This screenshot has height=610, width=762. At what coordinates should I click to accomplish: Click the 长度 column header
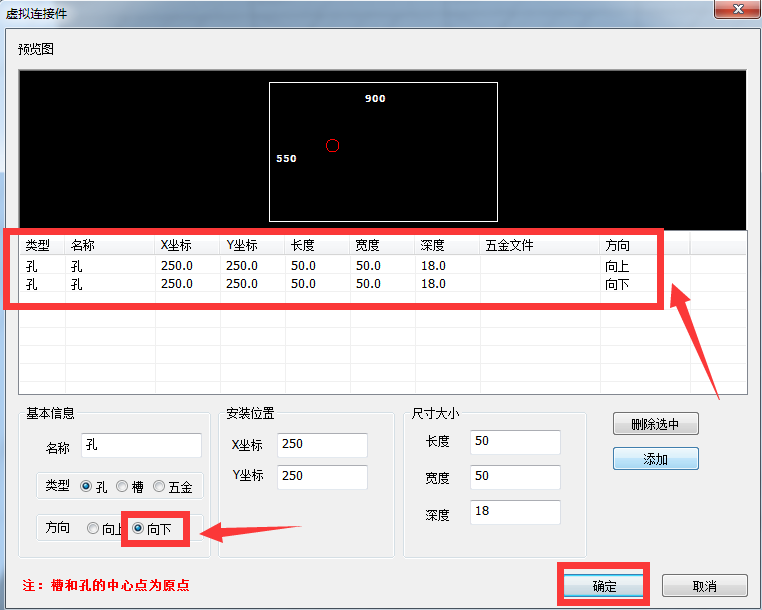tap(318, 245)
